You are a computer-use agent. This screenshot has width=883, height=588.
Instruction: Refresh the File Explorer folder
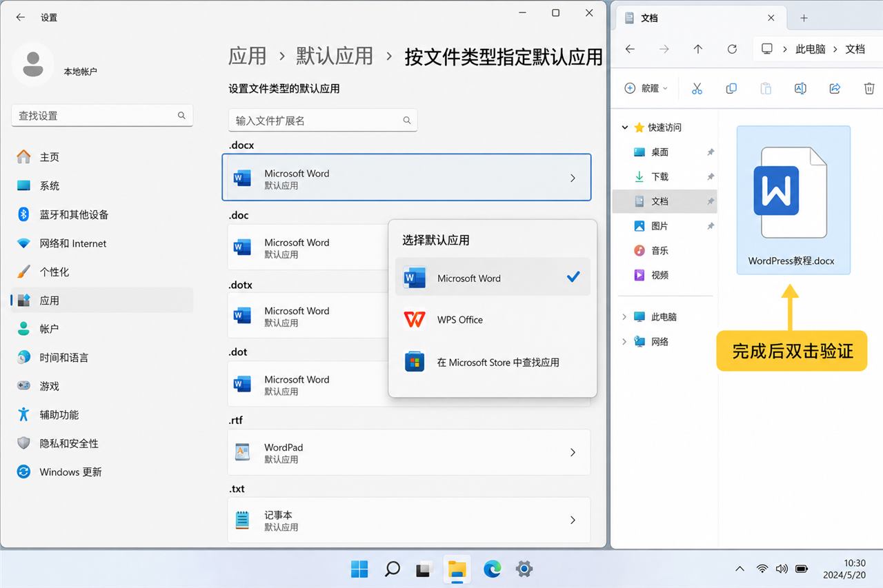[732, 49]
